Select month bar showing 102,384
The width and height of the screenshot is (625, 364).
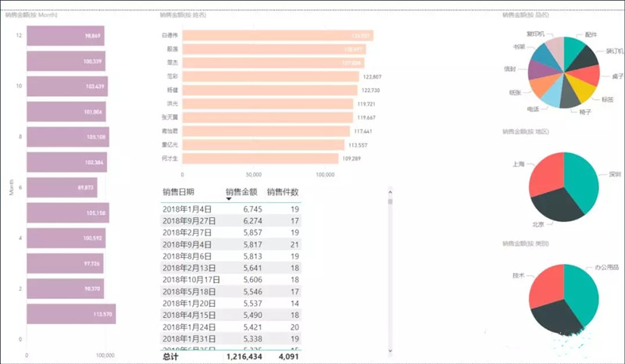pos(67,162)
